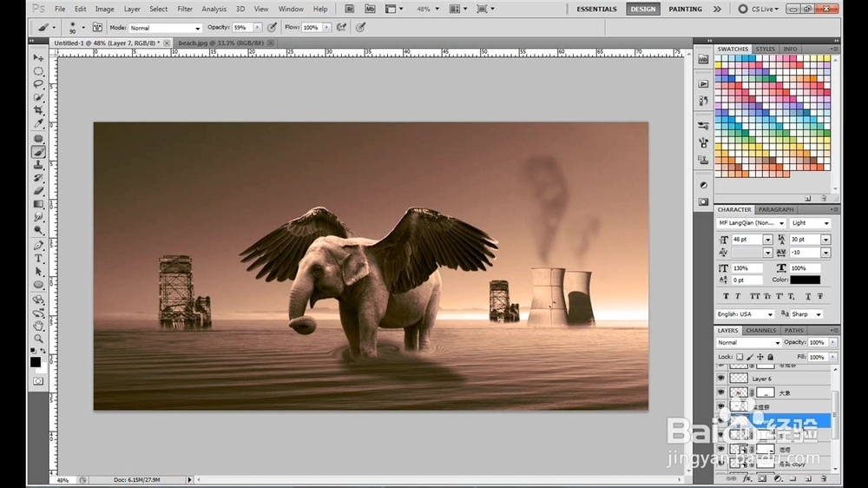Select the Layer 6 row
The width and height of the screenshot is (868, 488).
773,379
